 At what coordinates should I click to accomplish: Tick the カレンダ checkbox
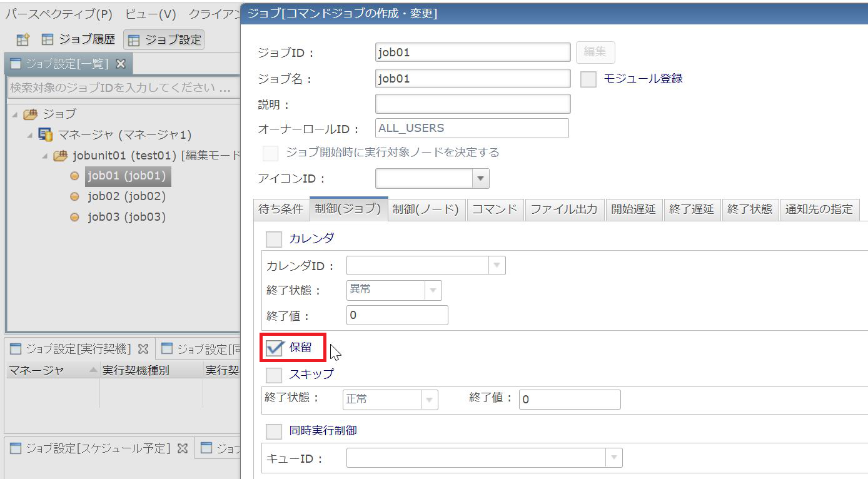[274, 239]
